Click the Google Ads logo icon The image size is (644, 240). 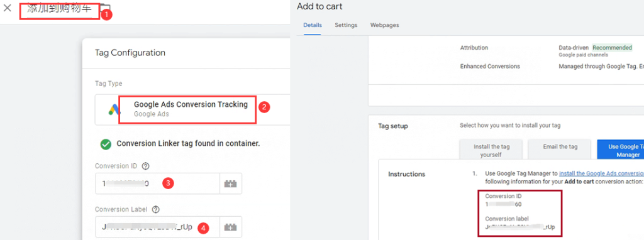pyautogui.click(x=114, y=109)
